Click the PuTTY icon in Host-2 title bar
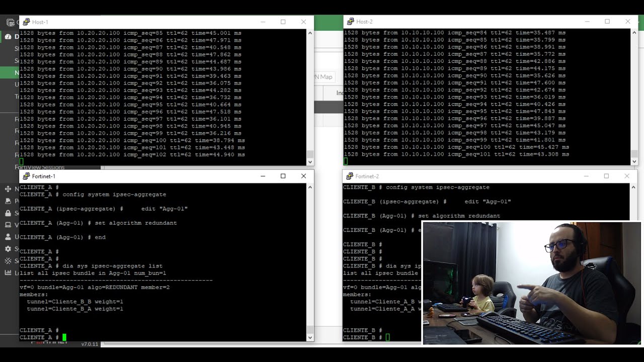The image size is (644, 362). click(350, 22)
